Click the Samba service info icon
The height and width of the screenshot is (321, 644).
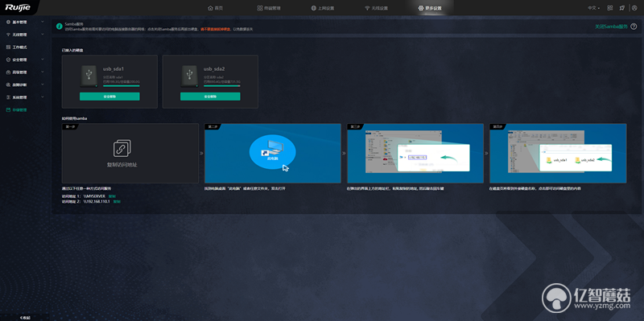tap(60, 27)
